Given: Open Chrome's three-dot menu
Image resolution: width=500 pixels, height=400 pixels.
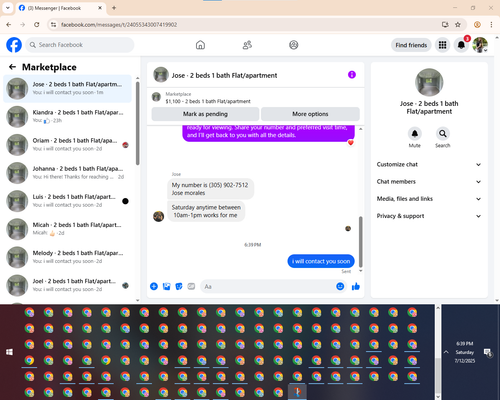Looking at the screenshot, I should (491, 24).
